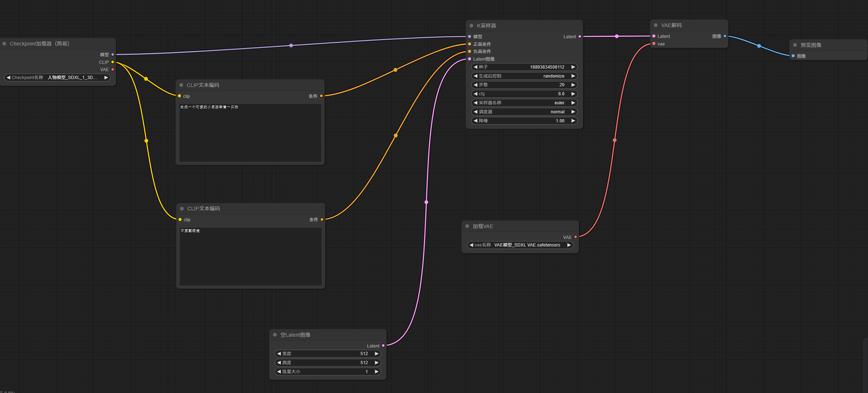Click the negative prompt text box 不要戴眼镜
Image resolution: width=868 pixels, height=393 pixels.
(x=251, y=256)
